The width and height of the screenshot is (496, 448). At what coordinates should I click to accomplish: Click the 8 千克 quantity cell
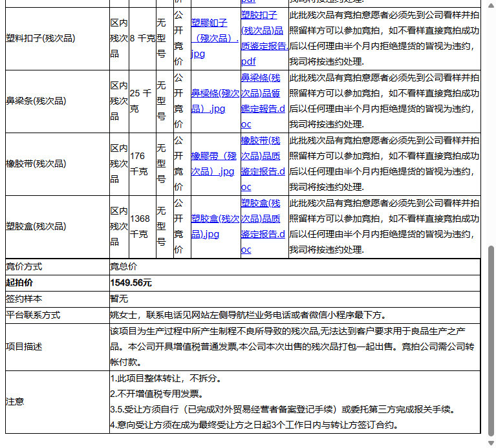tap(142, 38)
